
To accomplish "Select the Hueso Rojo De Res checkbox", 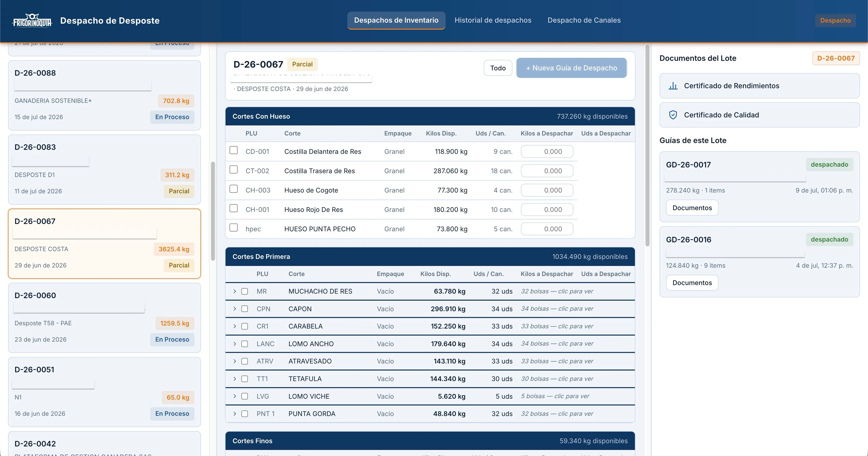I will pyautogui.click(x=234, y=208).
